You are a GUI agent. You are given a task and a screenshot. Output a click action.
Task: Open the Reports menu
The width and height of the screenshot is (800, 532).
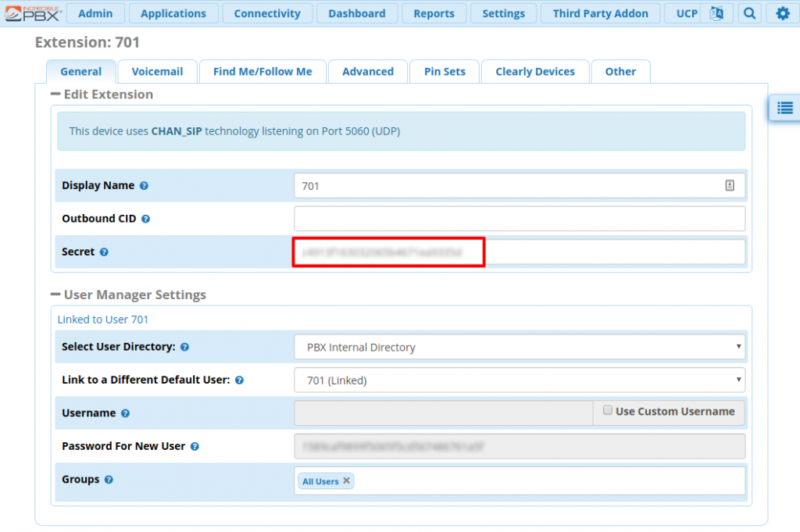434,13
